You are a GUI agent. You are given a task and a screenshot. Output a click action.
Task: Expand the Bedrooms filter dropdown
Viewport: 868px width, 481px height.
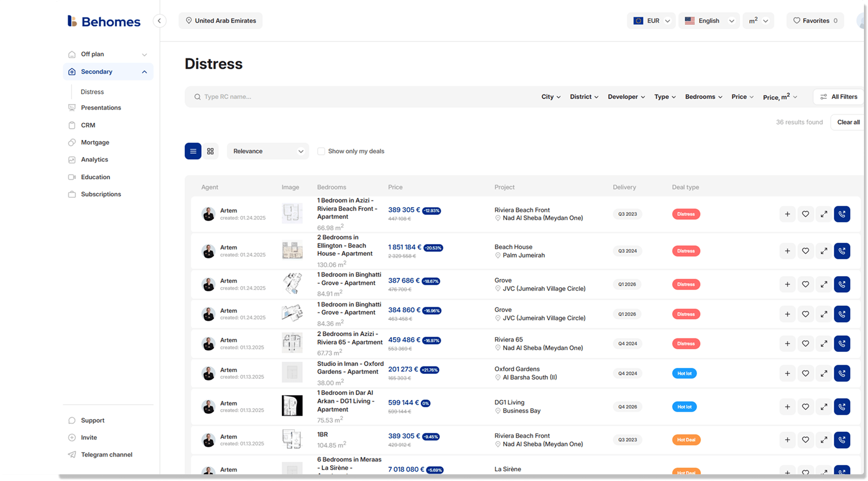click(x=703, y=97)
